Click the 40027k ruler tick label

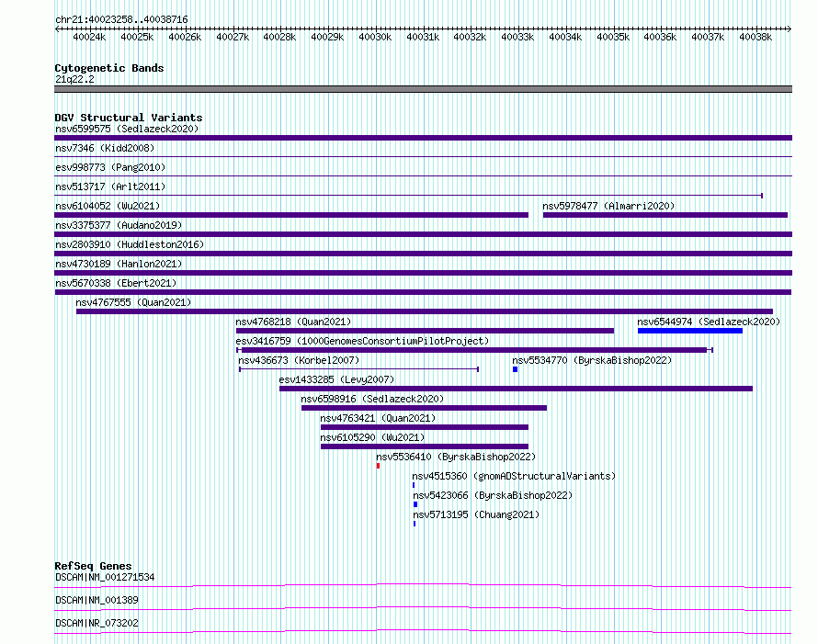click(233, 37)
